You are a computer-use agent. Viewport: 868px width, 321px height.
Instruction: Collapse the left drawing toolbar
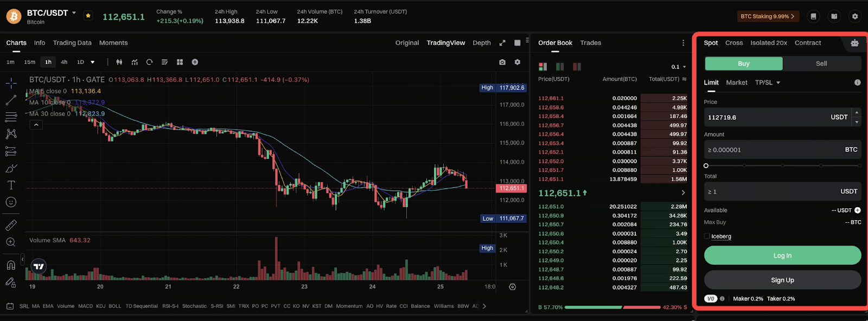22,260
